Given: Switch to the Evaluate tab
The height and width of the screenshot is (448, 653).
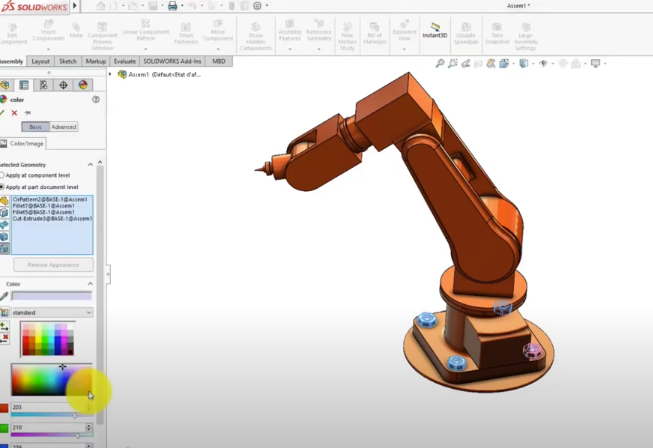Looking at the screenshot, I should coord(124,61).
